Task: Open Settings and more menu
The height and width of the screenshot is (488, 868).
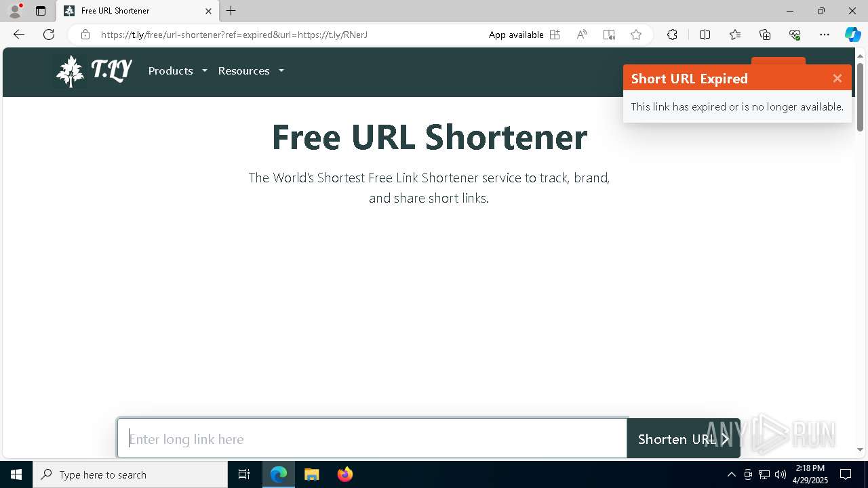Action: 825,35
